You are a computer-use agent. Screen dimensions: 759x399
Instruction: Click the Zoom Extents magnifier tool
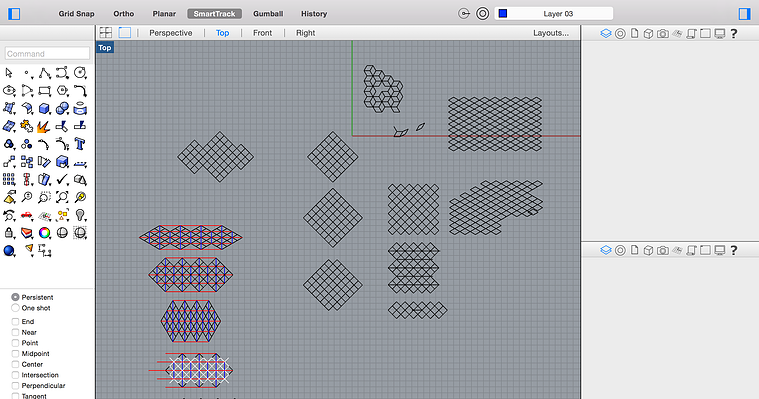pyautogui.click(x=62, y=197)
